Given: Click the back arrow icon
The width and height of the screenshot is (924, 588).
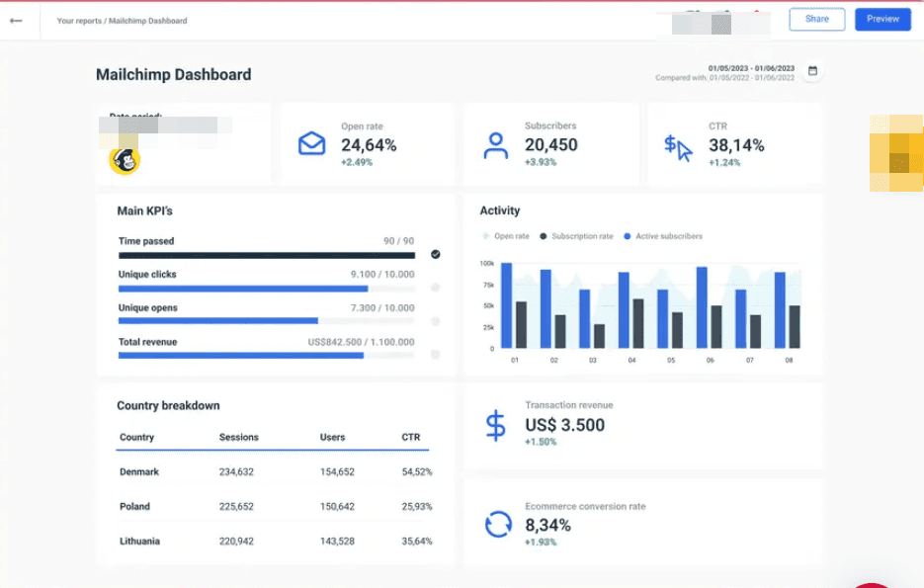Looking at the screenshot, I should [x=16, y=21].
